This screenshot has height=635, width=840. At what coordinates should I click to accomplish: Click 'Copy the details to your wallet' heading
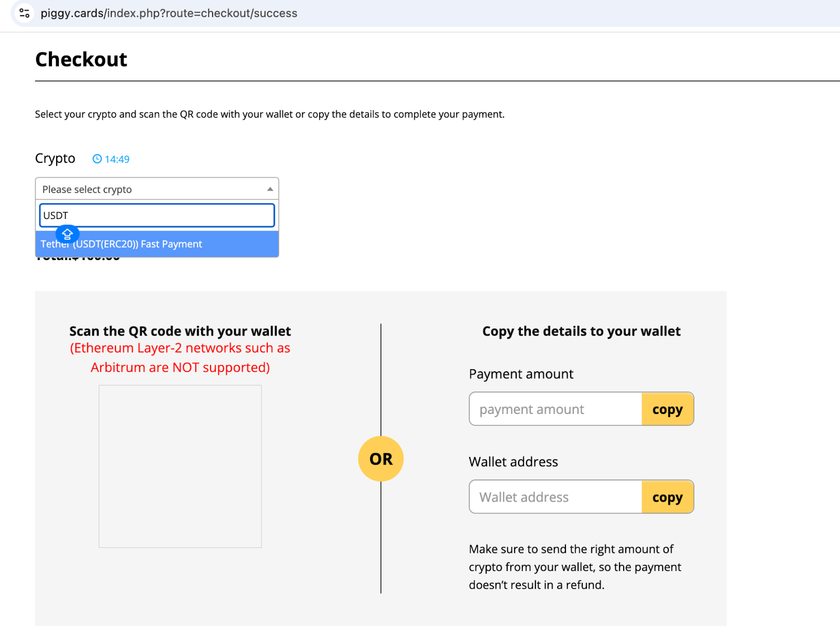pos(581,331)
